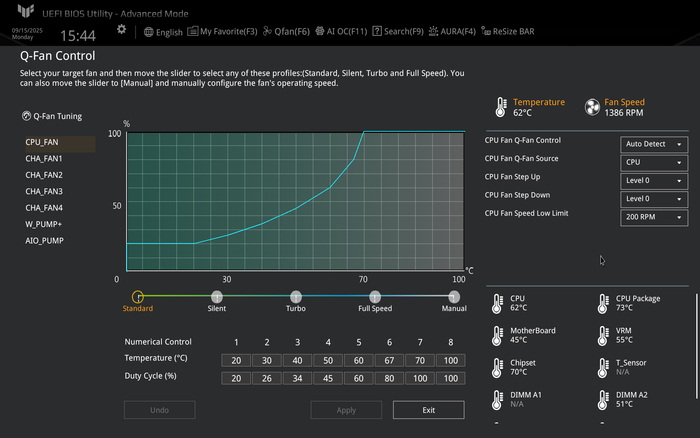This screenshot has height=438, width=700.
Task: Open My Favorite (F3) in top bar
Action: point(193,32)
